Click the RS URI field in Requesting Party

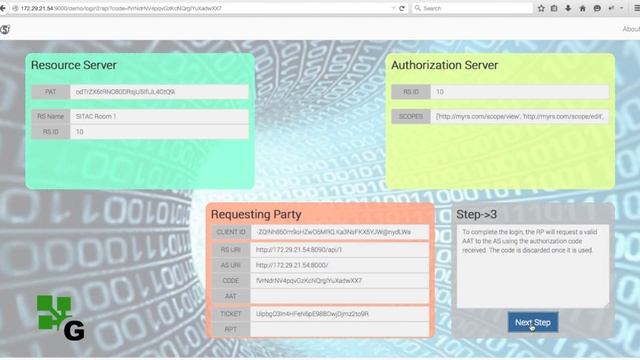coord(340,250)
